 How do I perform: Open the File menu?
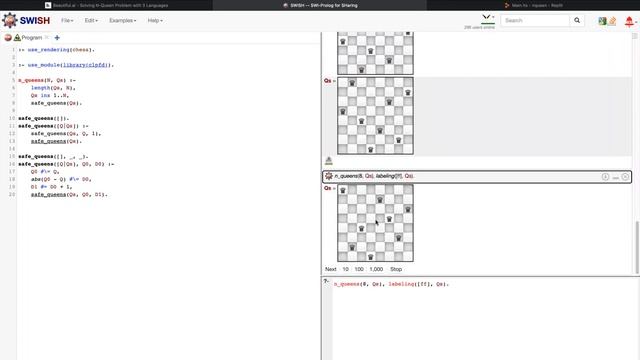click(67, 20)
